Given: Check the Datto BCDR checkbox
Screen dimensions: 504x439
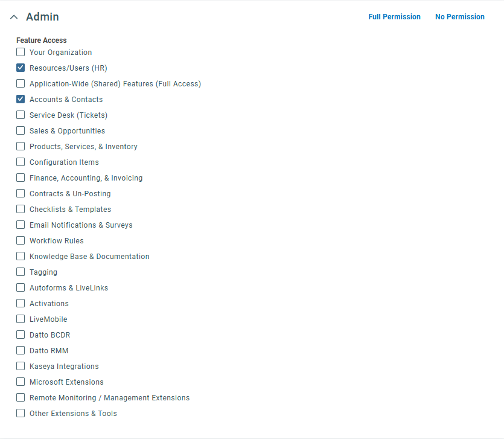Looking at the screenshot, I should point(21,335).
